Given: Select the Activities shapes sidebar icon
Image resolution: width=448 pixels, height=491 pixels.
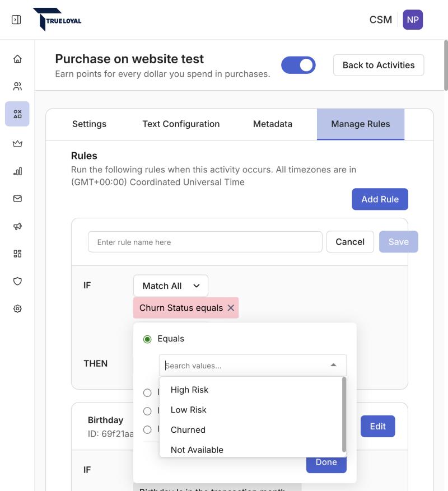Looking at the screenshot, I should click(17, 114).
